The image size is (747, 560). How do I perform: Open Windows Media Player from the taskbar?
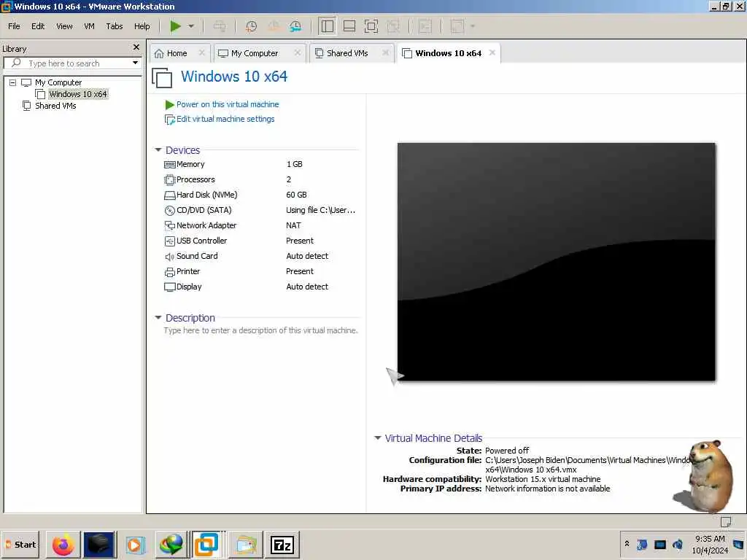coord(135,545)
